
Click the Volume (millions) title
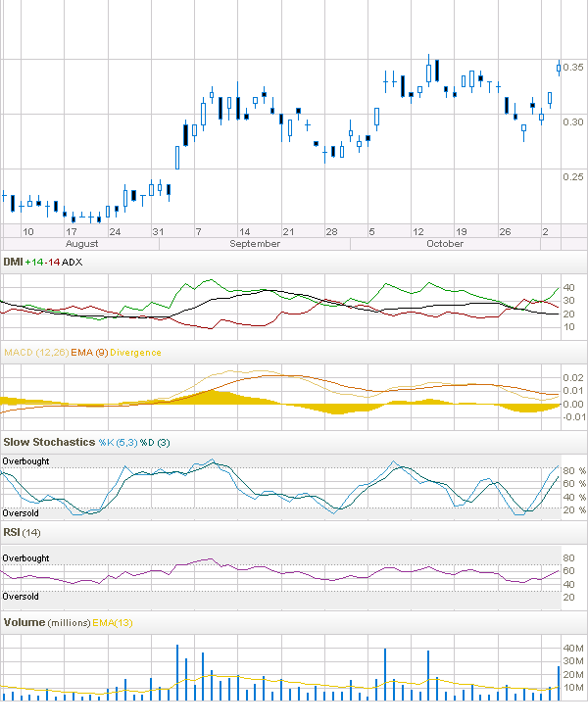(x=46, y=622)
